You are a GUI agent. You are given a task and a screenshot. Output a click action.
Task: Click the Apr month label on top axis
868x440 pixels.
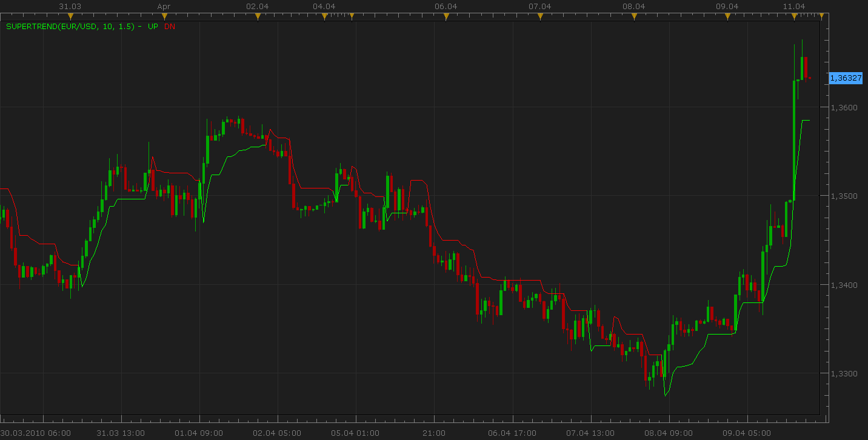(x=164, y=6)
